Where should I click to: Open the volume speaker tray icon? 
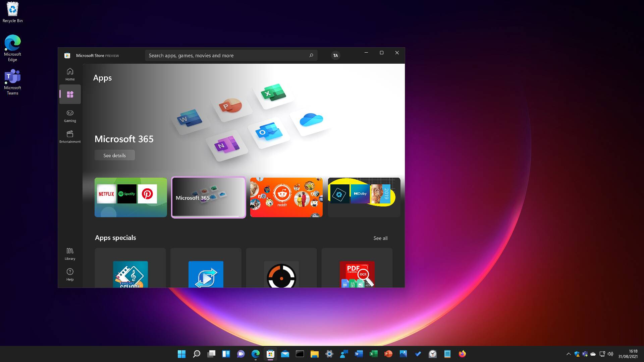pos(610,354)
